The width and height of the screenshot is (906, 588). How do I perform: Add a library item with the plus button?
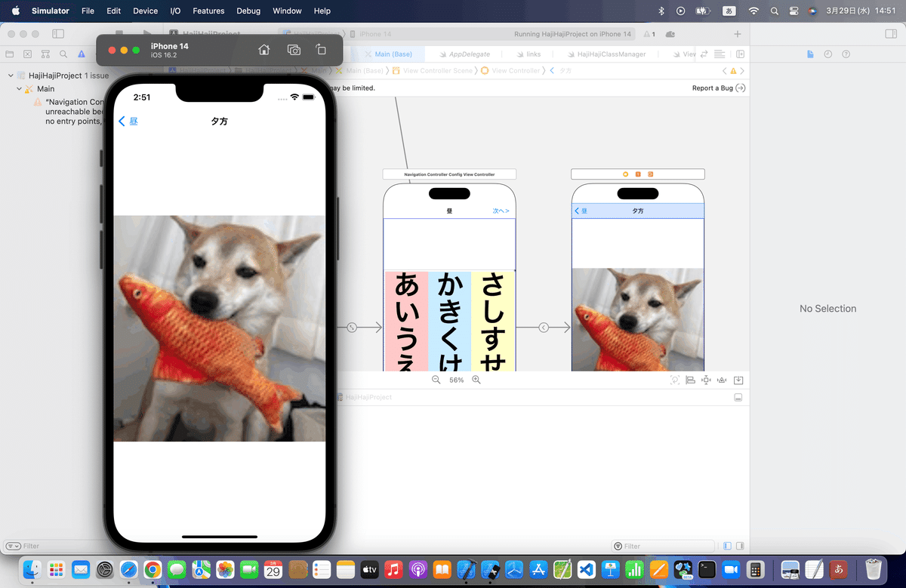click(738, 34)
